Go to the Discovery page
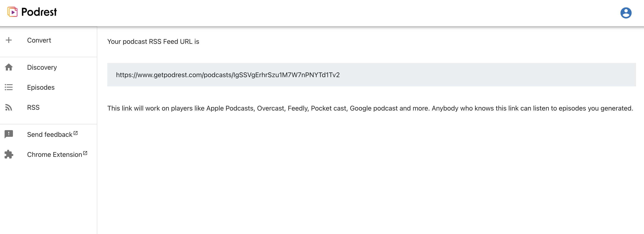 click(x=42, y=67)
